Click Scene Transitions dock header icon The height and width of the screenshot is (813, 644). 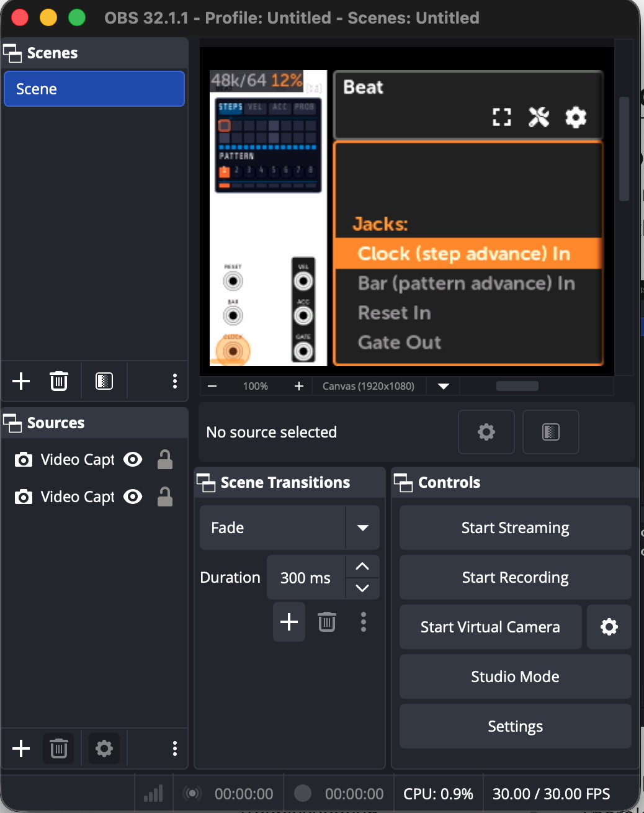pos(206,483)
